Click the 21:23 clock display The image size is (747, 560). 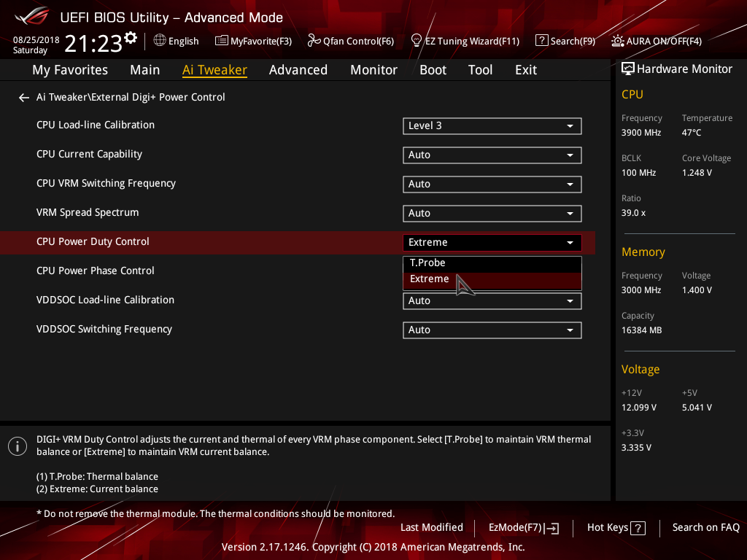[x=93, y=44]
